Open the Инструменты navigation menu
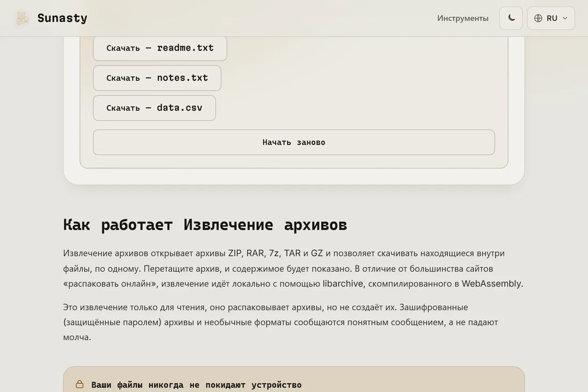The width and height of the screenshot is (588, 392). 463,18
